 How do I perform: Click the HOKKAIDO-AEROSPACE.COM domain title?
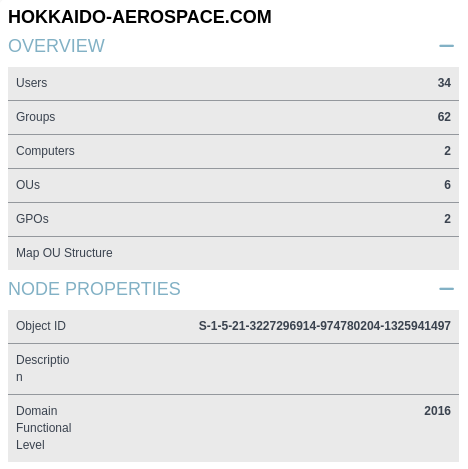[x=140, y=17]
